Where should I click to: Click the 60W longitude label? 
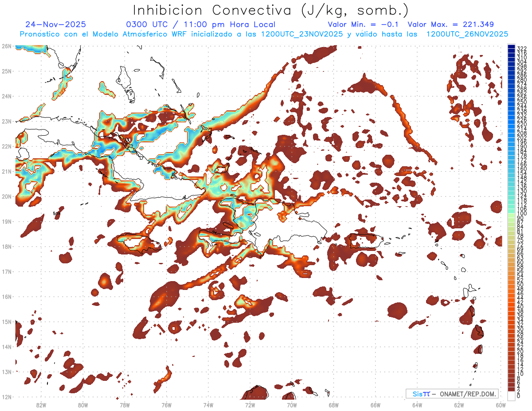click(x=501, y=405)
